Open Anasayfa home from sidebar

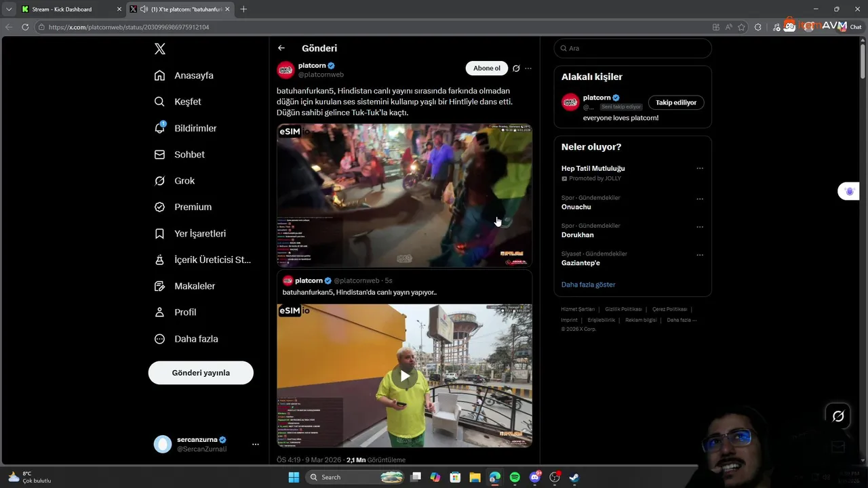pos(184,75)
